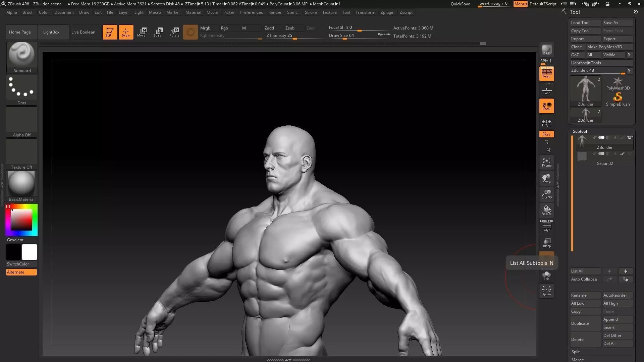
Task: Open the Zplugin menu
Action: (x=387, y=12)
